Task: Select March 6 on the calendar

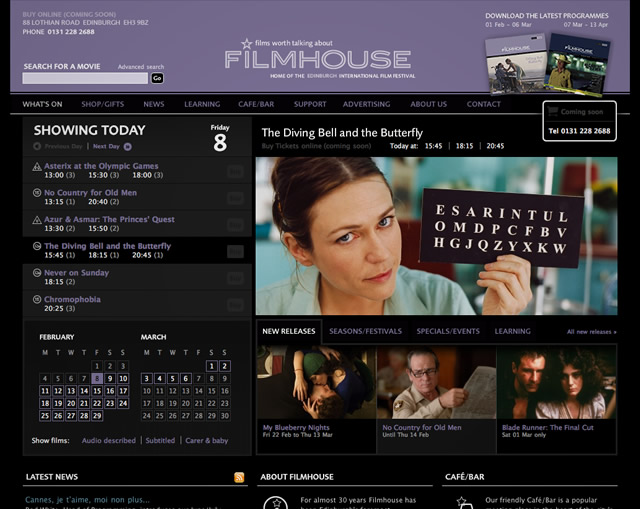Action: click(186, 378)
